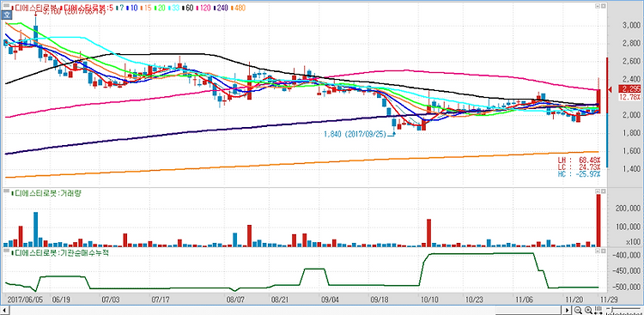Click the red 10/10 volume spike bar

click(428, 233)
